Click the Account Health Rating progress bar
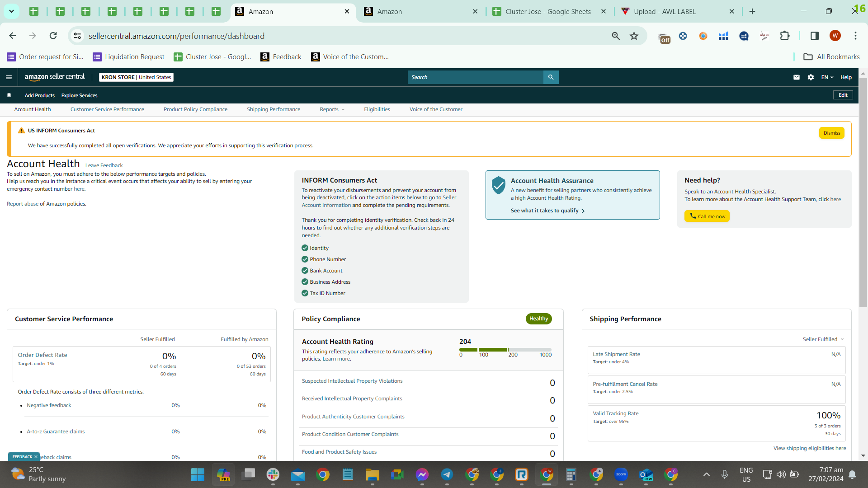 point(505,350)
